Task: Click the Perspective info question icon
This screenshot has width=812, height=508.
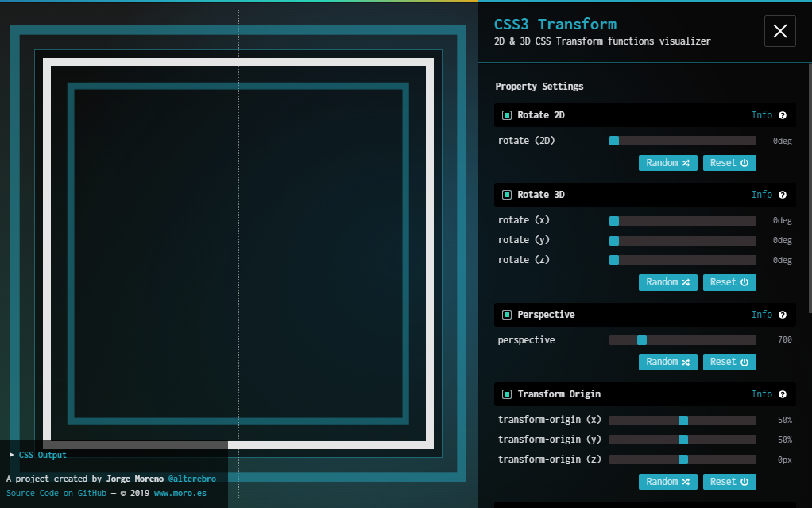Action: pos(783,315)
